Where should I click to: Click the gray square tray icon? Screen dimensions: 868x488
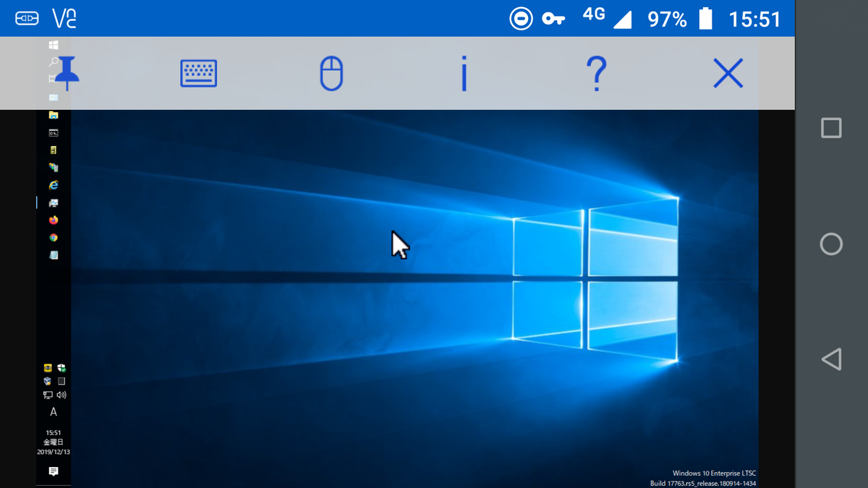(x=61, y=381)
